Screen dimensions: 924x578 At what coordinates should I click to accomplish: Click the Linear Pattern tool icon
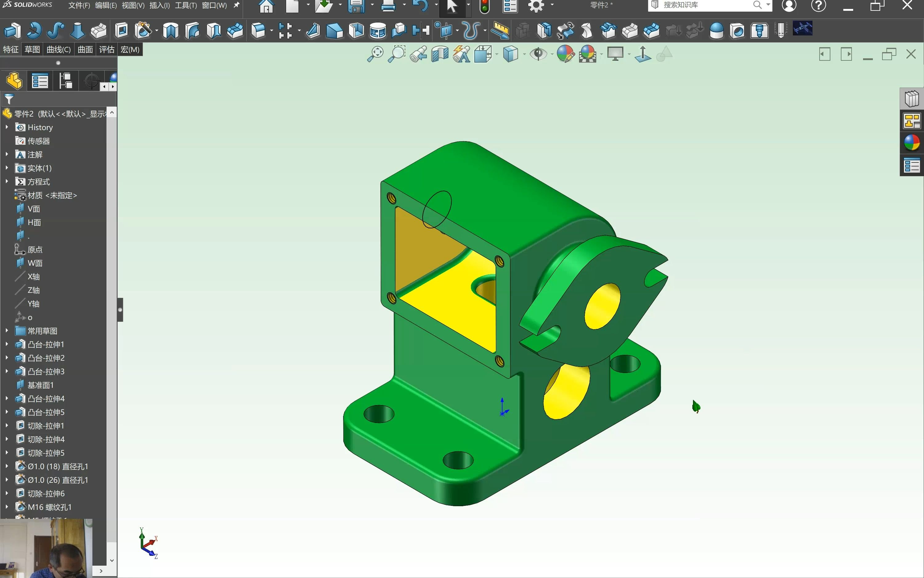(x=285, y=31)
